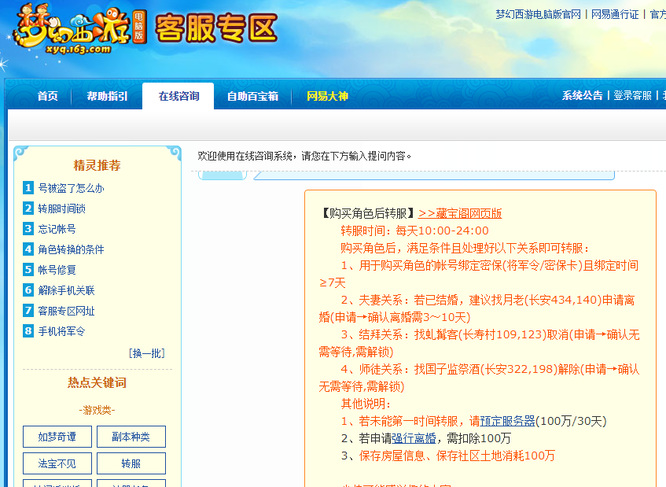Open the 号被盗了怎么办 recommendation
This screenshot has height=487, width=666.
point(71,188)
